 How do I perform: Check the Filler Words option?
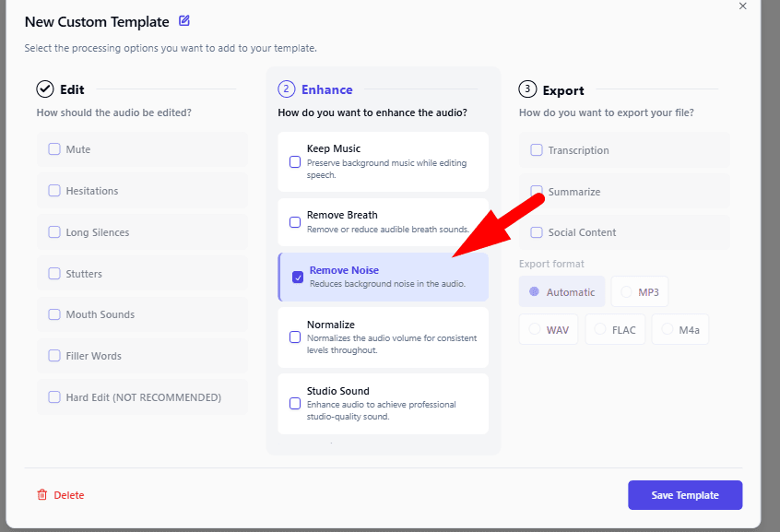tap(54, 356)
